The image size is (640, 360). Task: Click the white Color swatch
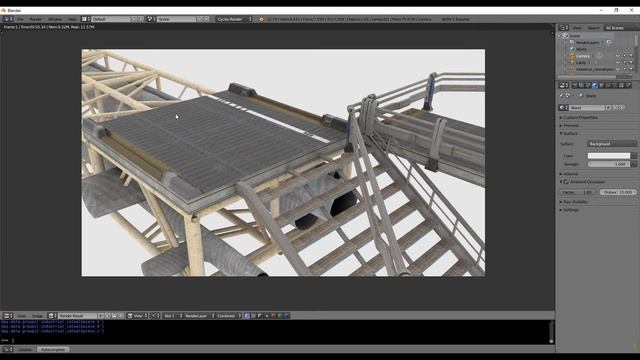coord(609,156)
